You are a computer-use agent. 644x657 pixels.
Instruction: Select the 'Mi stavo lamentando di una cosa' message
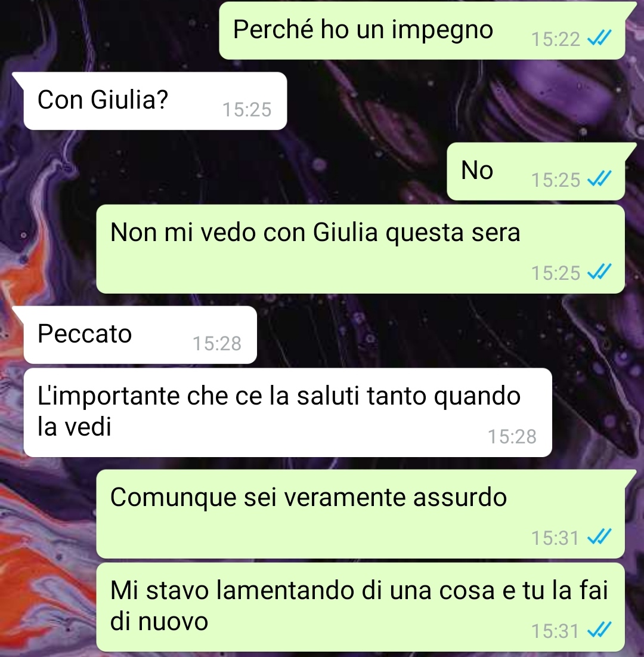[361, 607]
